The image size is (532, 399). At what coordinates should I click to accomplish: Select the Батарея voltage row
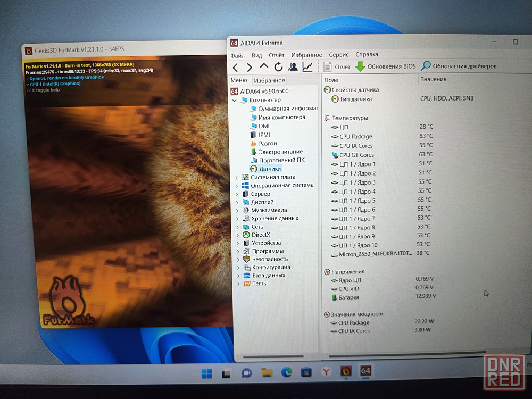pyautogui.click(x=384, y=297)
